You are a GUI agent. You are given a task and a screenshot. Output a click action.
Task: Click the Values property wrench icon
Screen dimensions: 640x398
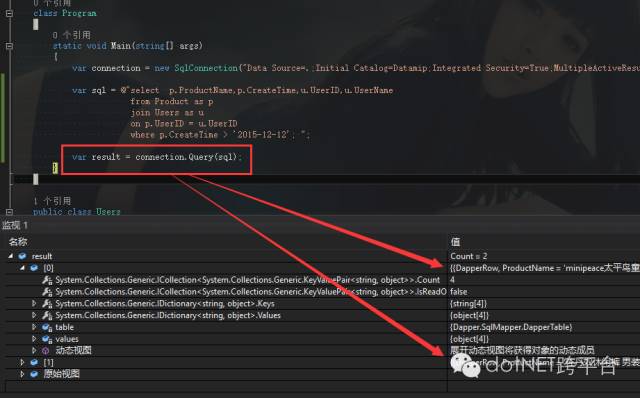click(47, 315)
